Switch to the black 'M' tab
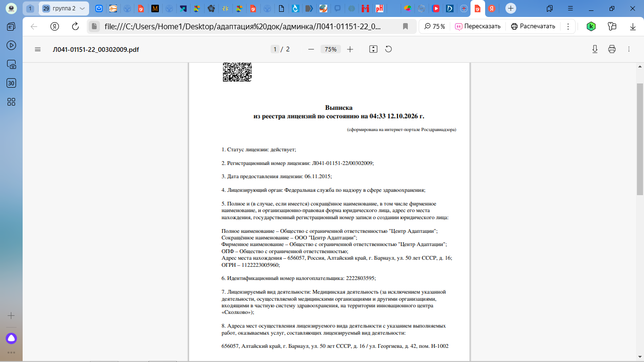The image size is (644, 362). [155, 8]
